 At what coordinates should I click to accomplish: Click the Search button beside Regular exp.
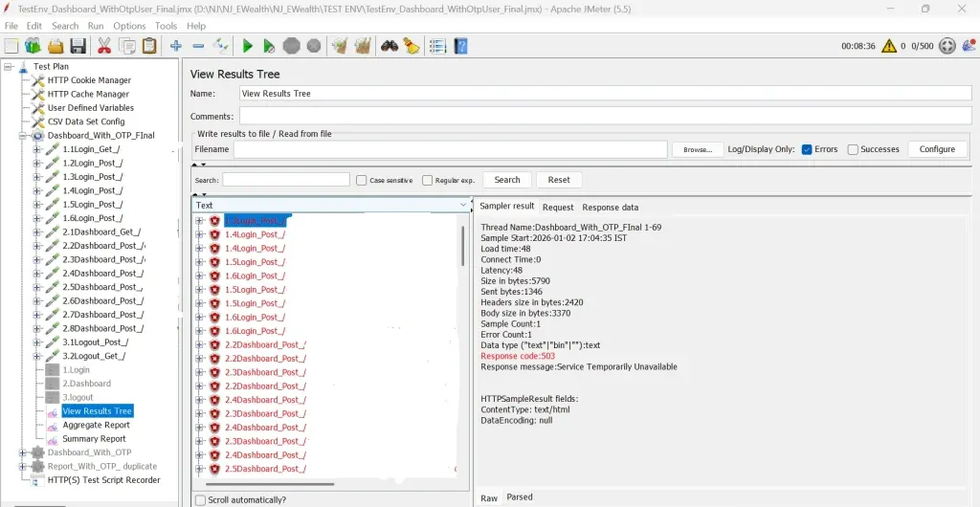507,180
